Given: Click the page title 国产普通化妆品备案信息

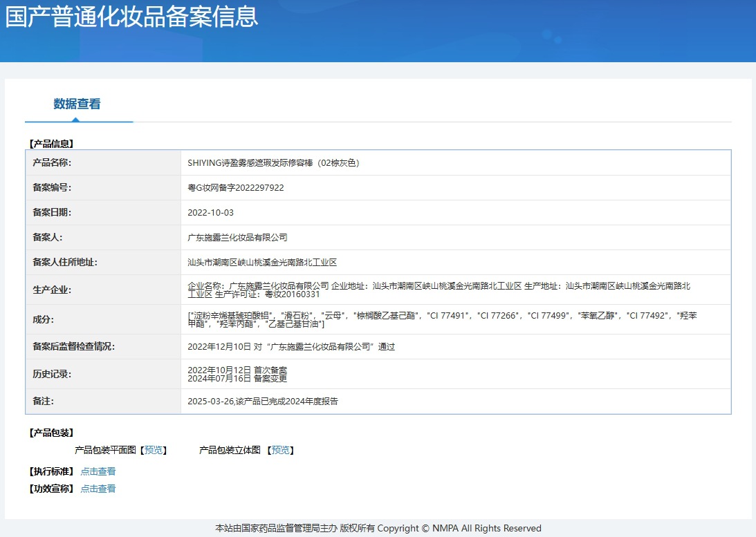Looking at the screenshot, I should [131, 16].
